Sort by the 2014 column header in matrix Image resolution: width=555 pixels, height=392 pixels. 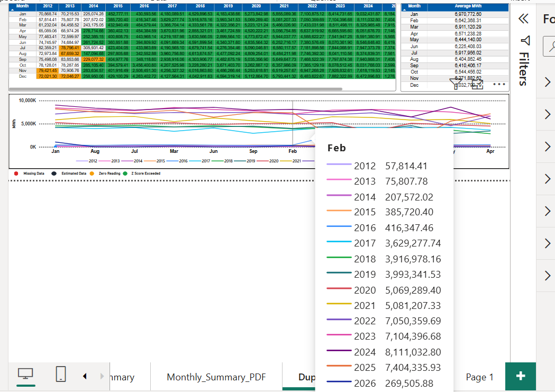(x=94, y=6)
